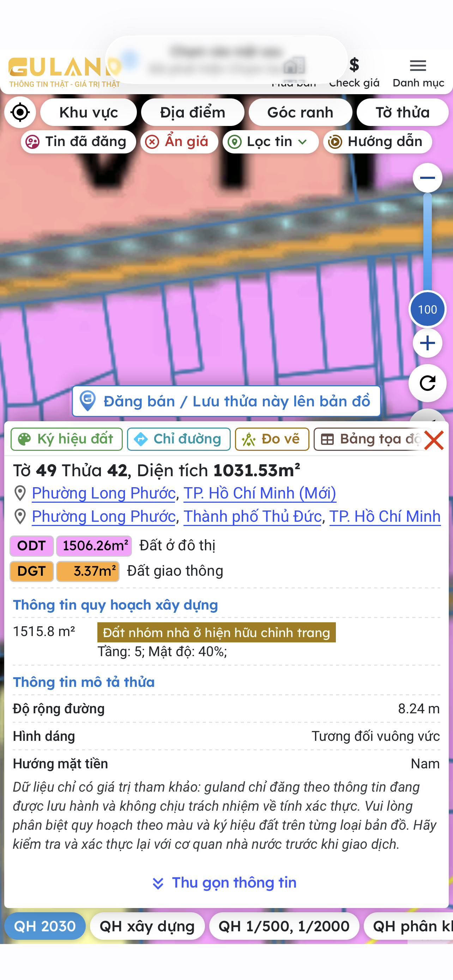Open the Thành phố Thủ Đức link

point(253,516)
